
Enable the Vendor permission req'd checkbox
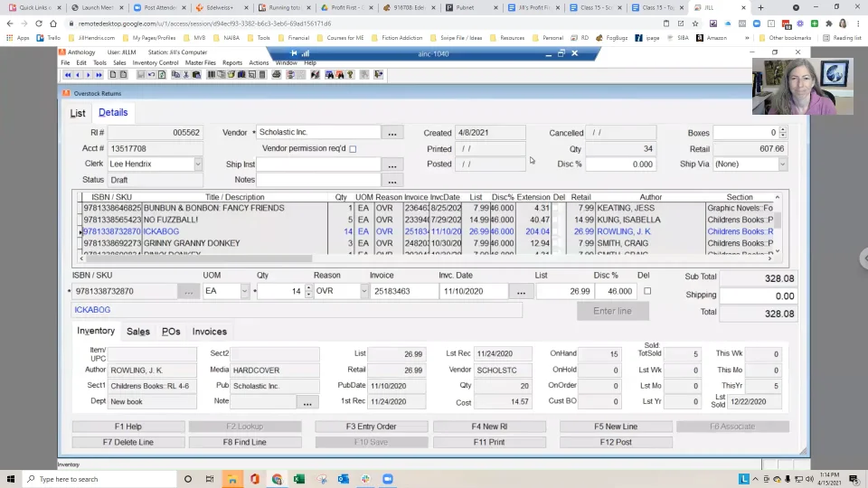(x=353, y=149)
